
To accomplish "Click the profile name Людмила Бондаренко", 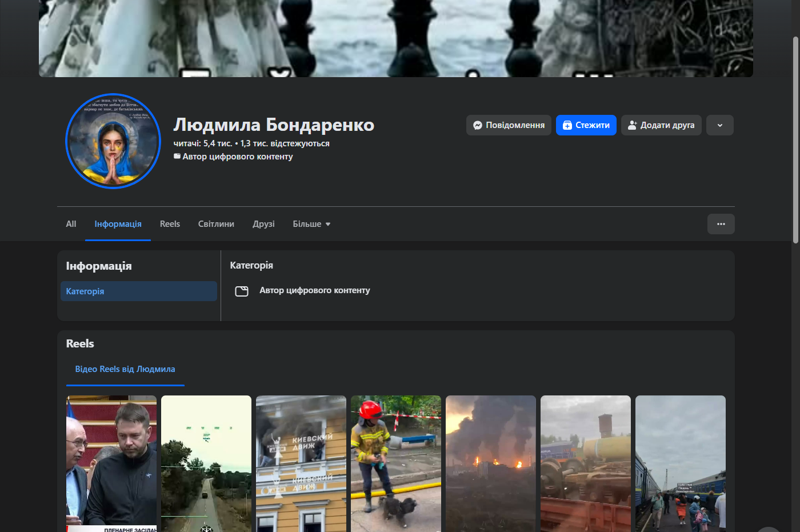I will pos(274,125).
